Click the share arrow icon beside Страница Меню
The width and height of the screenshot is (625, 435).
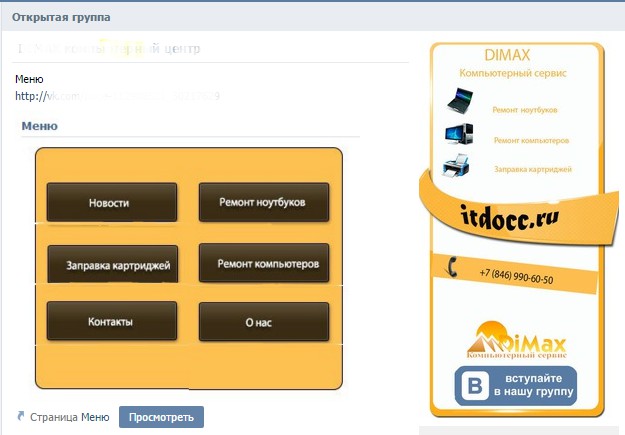[x=21, y=416]
